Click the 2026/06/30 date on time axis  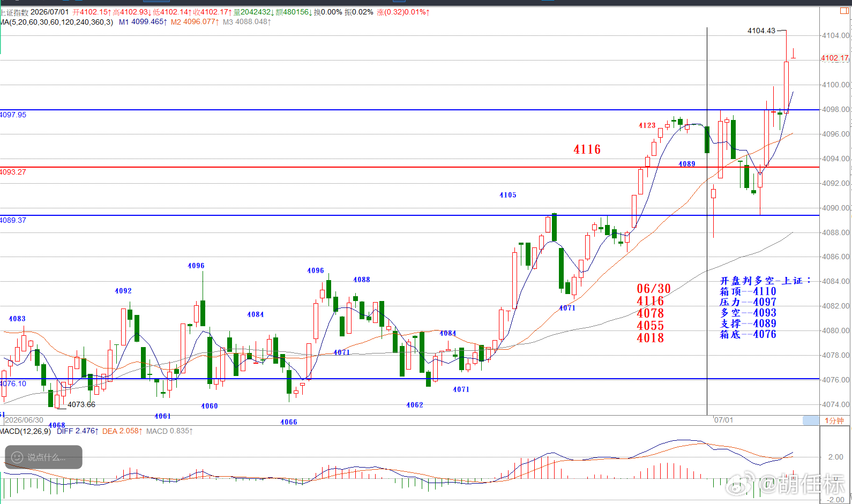pos(24,420)
